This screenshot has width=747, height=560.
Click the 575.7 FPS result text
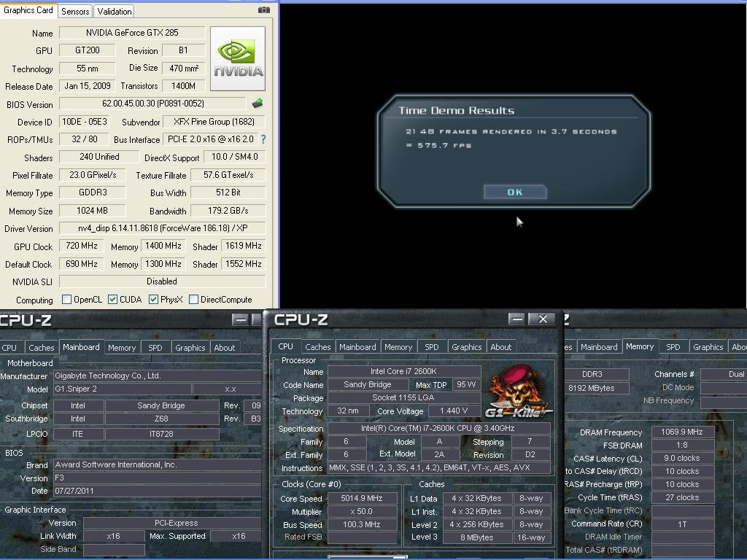click(438, 145)
